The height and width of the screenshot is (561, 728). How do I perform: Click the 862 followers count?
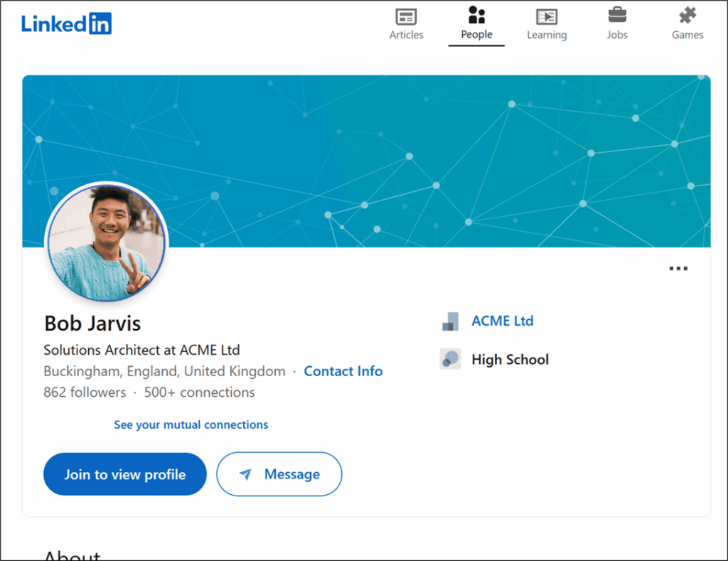point(85,392)
